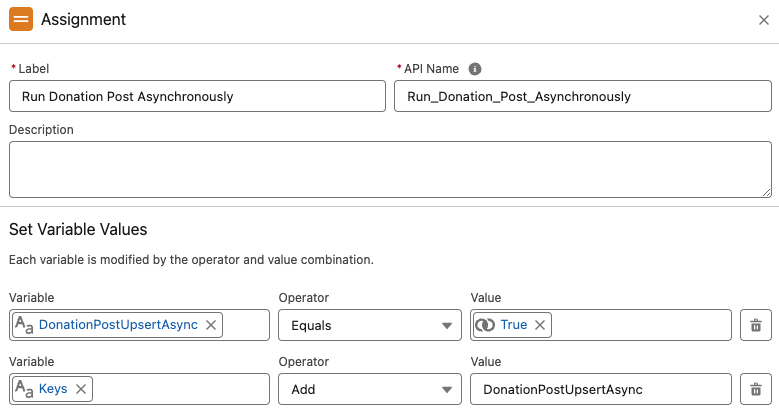
Task: Delete the Keys assignment row with trash icon
Action: click(756, 389)
